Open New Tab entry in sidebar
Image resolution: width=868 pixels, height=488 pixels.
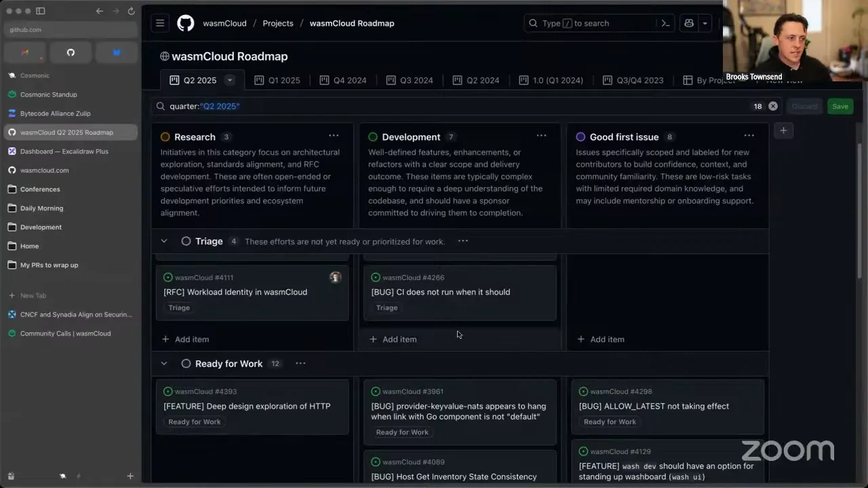click(71, 296)
